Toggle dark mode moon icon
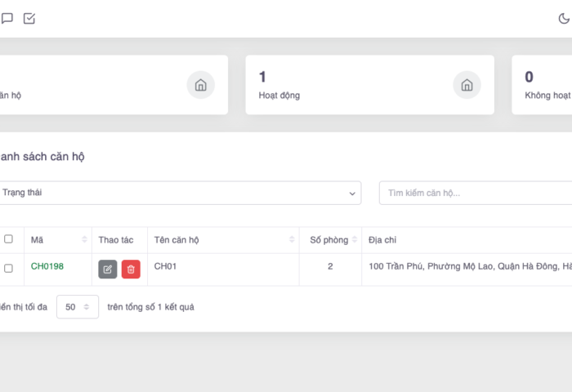Screen dimensions: 572x392 (x=564, y=19)
